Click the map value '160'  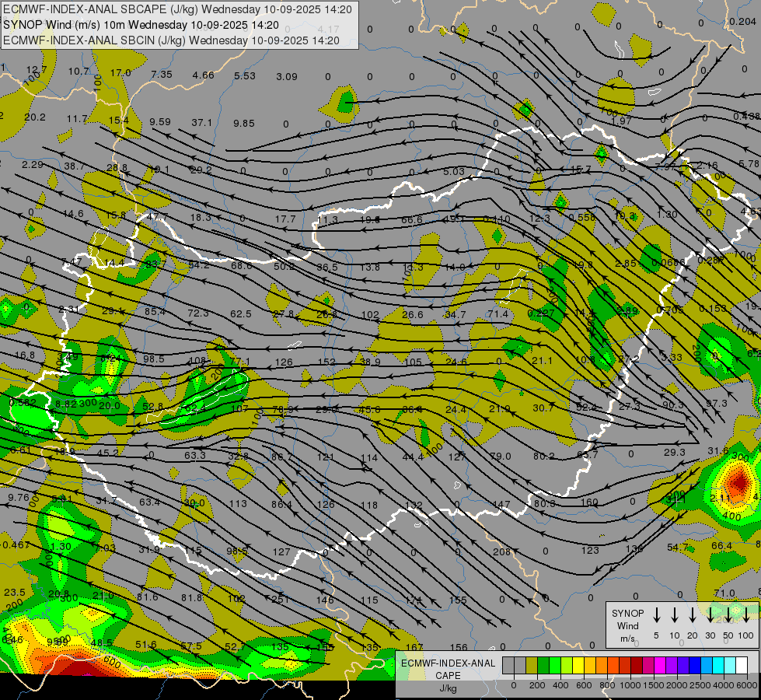pos(589,502)
